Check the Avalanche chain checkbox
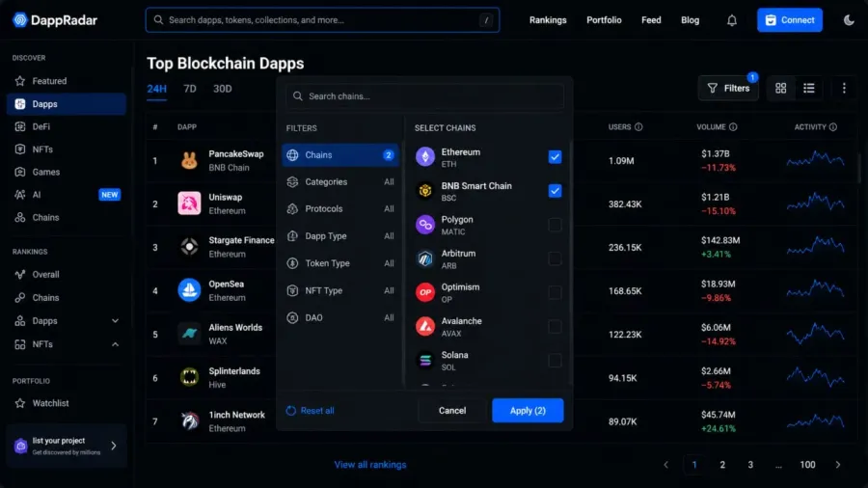The height and width of the screenshot is (488, 868). pos(555,326)
